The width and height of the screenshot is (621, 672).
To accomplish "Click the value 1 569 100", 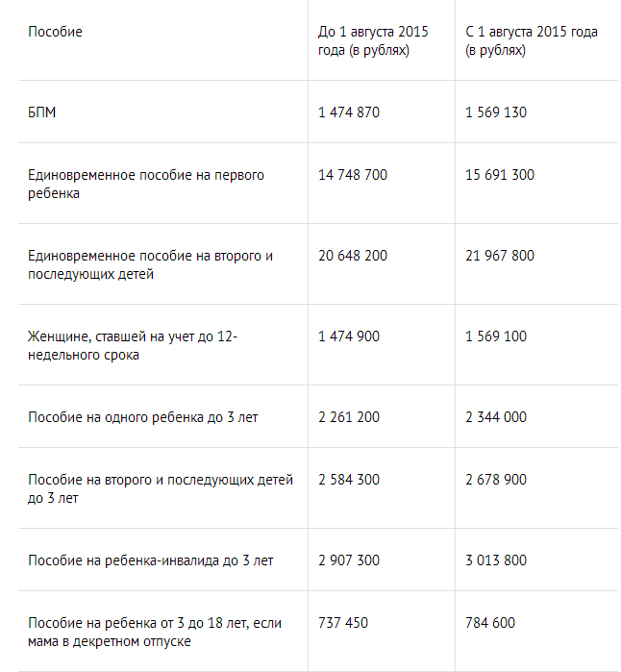I will click(x=496, y=336).
